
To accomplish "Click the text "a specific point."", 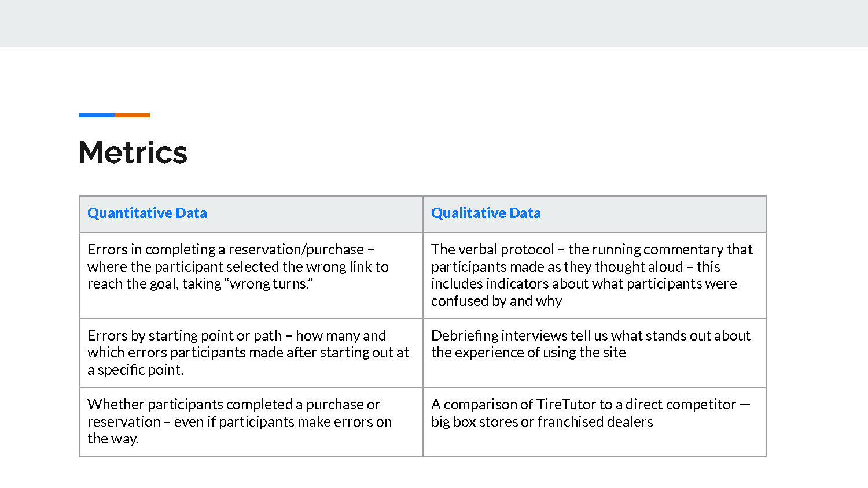I will (135, 370).
